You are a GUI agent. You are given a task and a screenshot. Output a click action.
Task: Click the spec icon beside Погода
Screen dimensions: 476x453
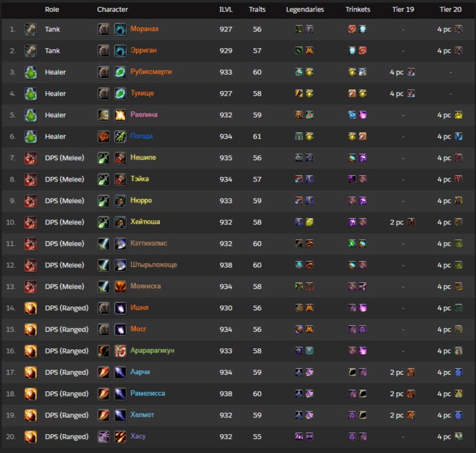click(x=120, y=137)
